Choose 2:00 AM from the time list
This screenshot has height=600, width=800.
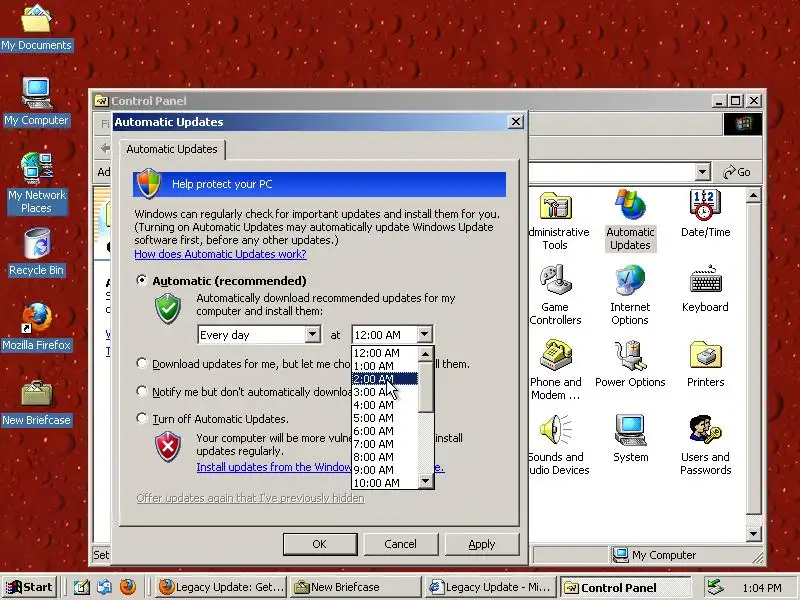point(385,379)
